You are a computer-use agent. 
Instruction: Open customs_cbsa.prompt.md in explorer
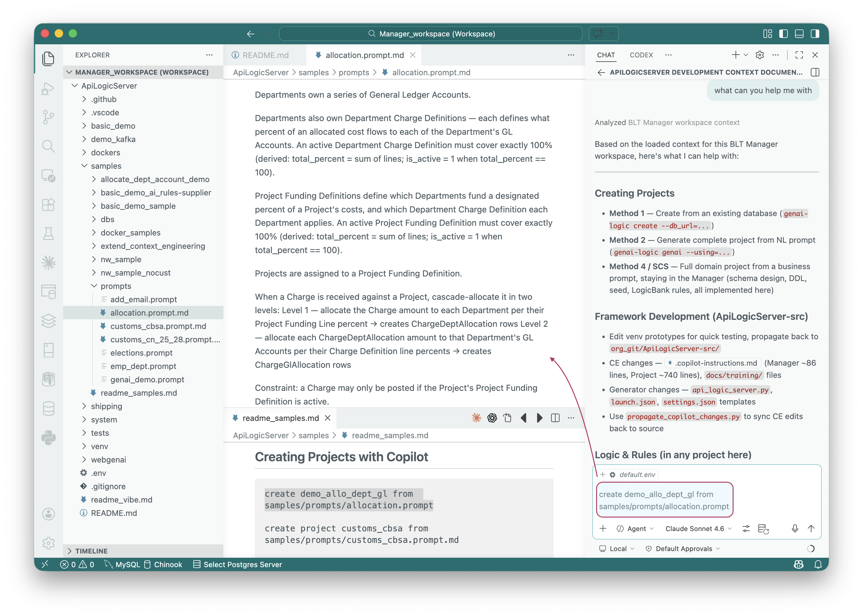158,326
